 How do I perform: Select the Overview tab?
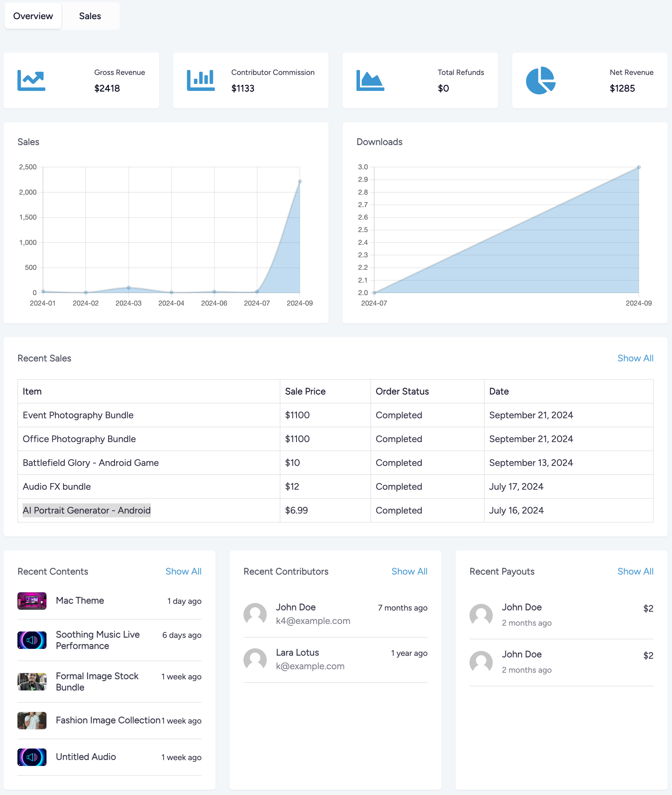pos(33,16)
